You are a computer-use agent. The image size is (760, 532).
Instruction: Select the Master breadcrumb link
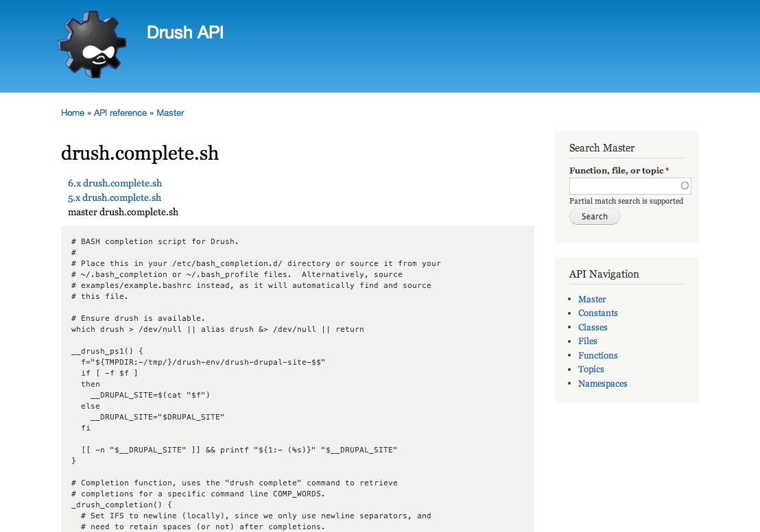click(170, 113)
